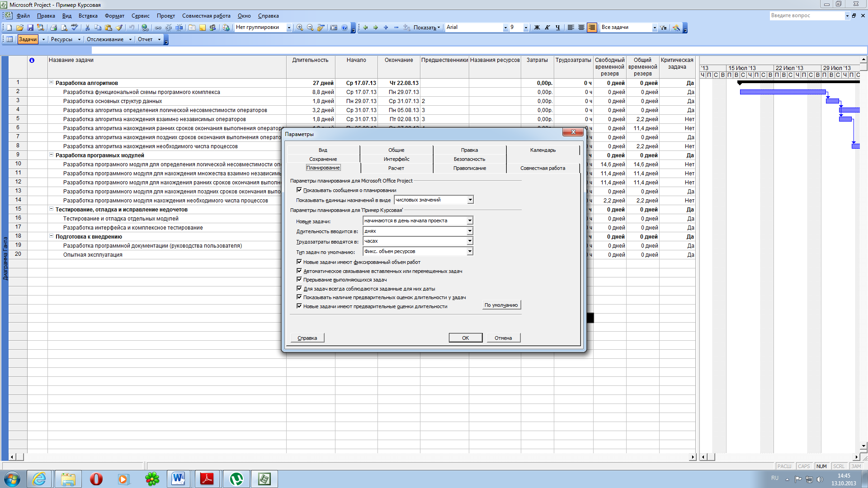The width and height of the screenshot is (868, 488).
Task: Click the Save diskette icon
Action: click(30, 28)
